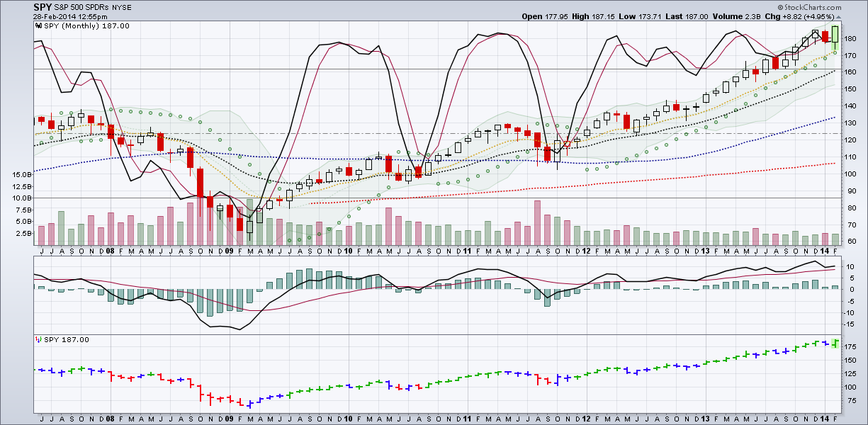Click the Open 177.95 value
Image resolution: width=868 pixels, height=425 pixels.
(546, 16)
